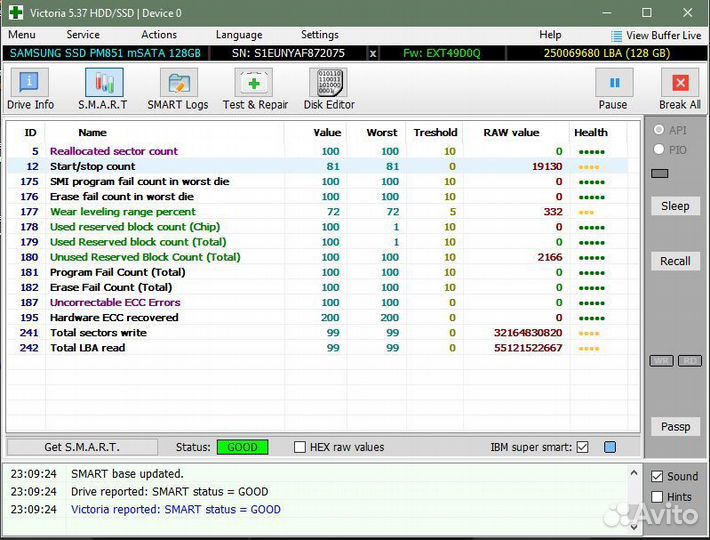This screenshot has width=710, height=540.
Task: Open the Language menu
Action: tap(239, 35)
